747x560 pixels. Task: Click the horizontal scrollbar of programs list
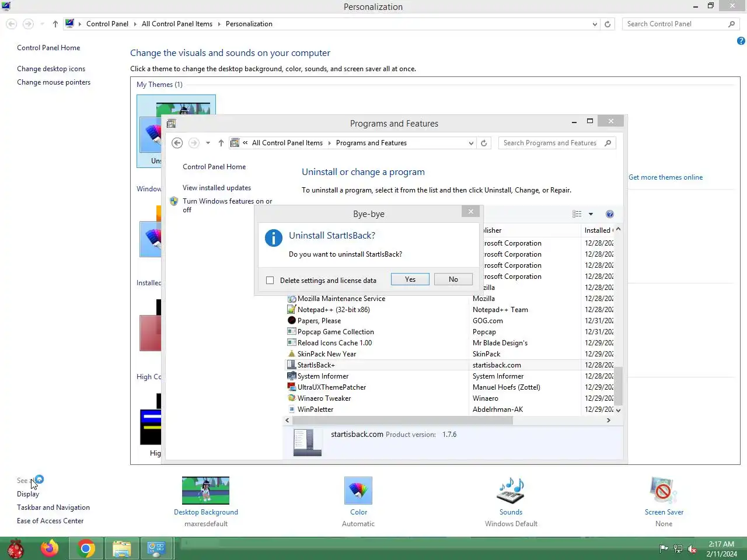tap(403, 421)
